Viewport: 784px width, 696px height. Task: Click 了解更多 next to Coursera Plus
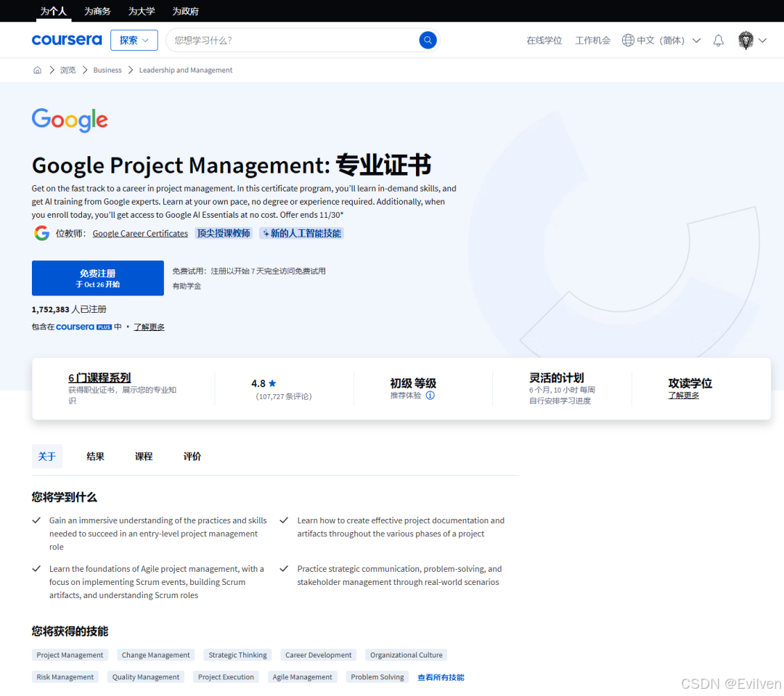(x=149, y=327)
